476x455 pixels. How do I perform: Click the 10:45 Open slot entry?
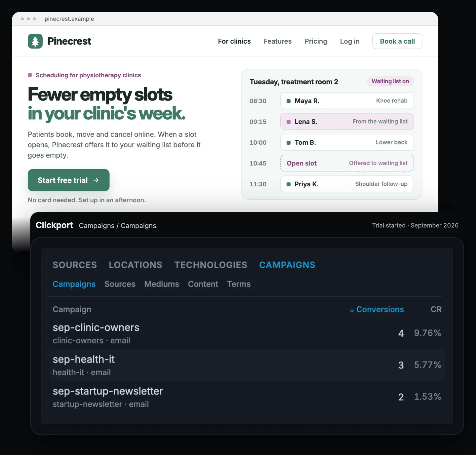tap(347, 163)
